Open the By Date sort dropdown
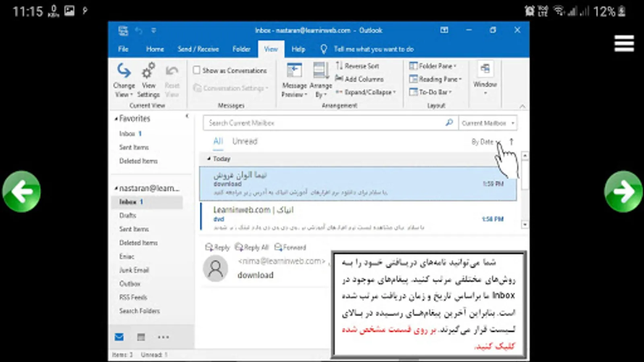The image size is (644, 362). 486,142
